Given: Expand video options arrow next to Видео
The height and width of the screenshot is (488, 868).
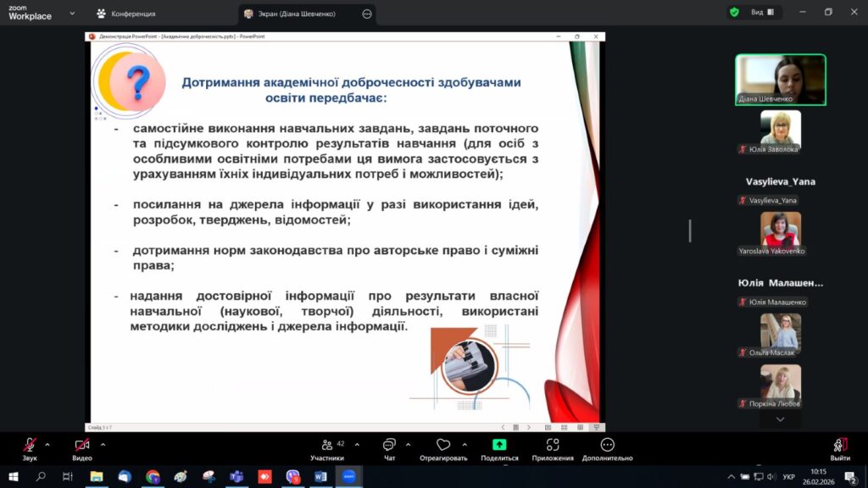Looking at the screenshot, I should tap(103, 444).
